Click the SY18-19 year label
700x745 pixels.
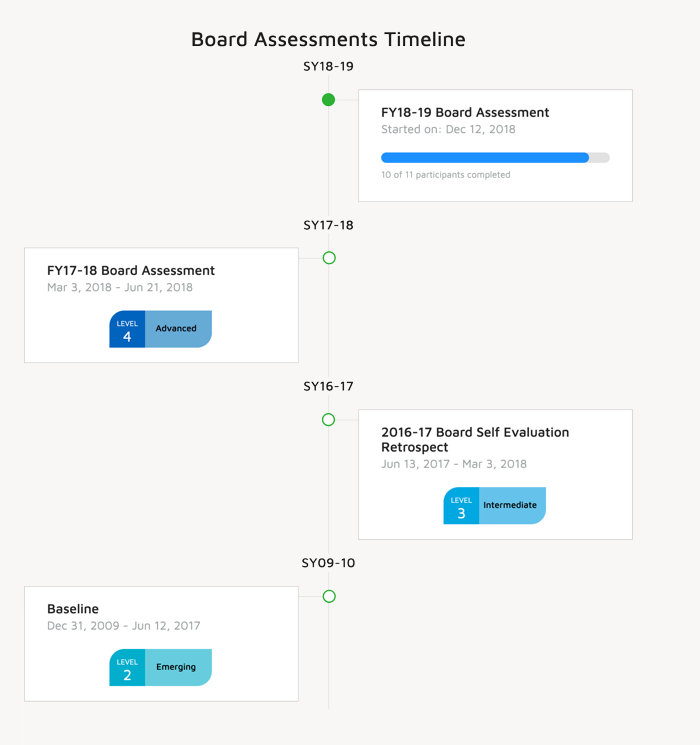pos(328,67)
